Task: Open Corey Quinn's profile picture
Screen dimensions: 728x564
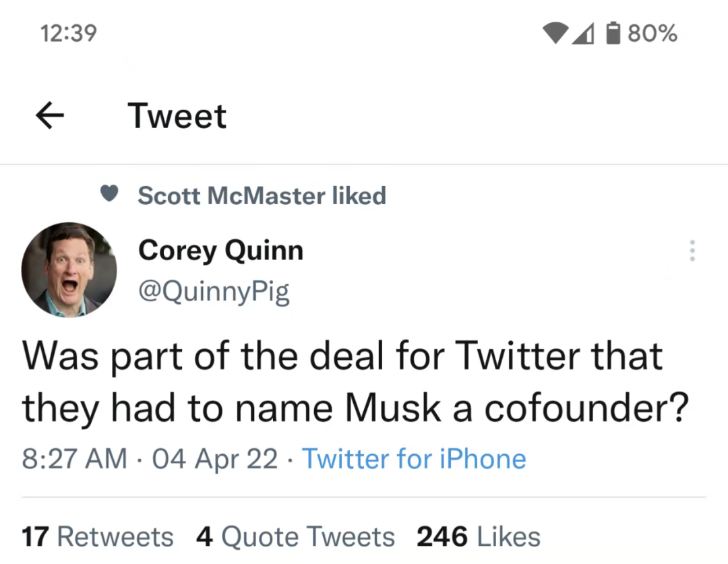Action: [x=69, y=270]
